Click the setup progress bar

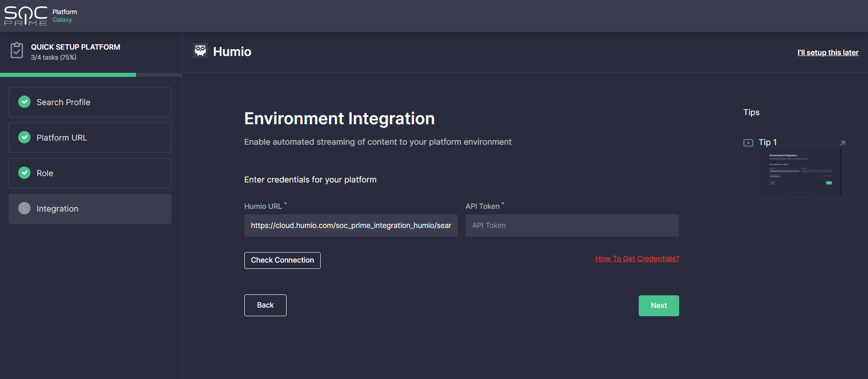point(91,75)
